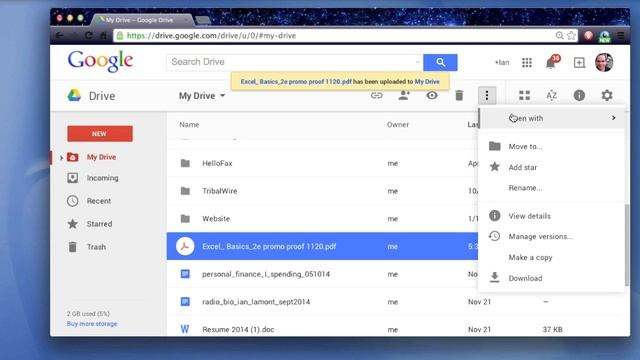Click the browser address bar URL
Screen dimensions: 640x360
[211, 36]
